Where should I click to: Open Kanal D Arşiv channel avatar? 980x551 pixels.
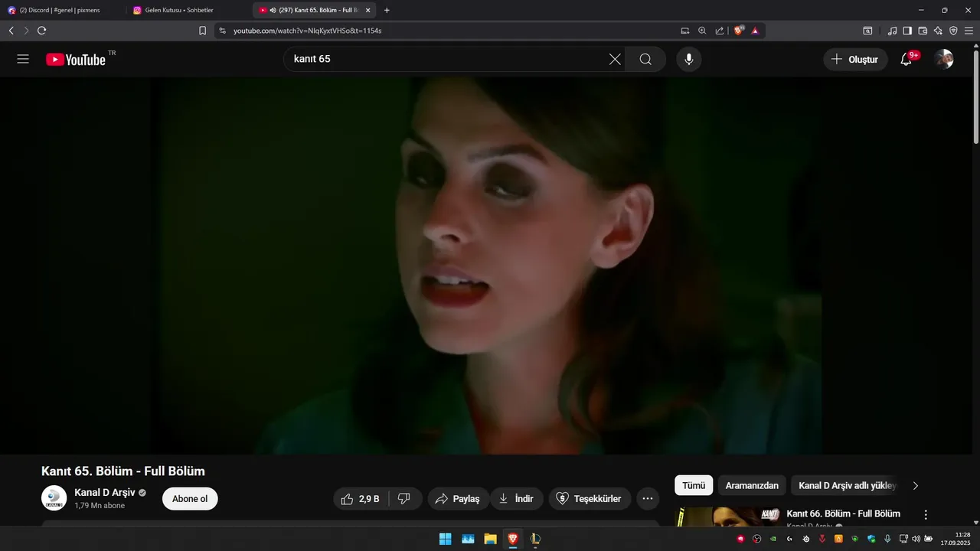(54, 498)
